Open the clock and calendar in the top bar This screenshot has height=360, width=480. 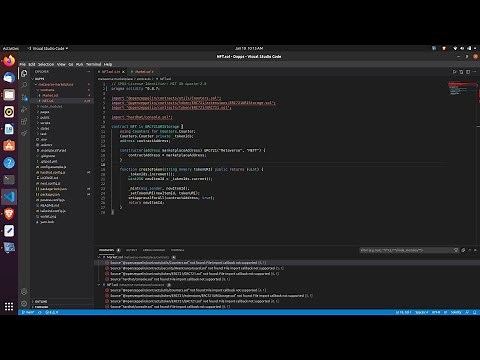[249, 48]
